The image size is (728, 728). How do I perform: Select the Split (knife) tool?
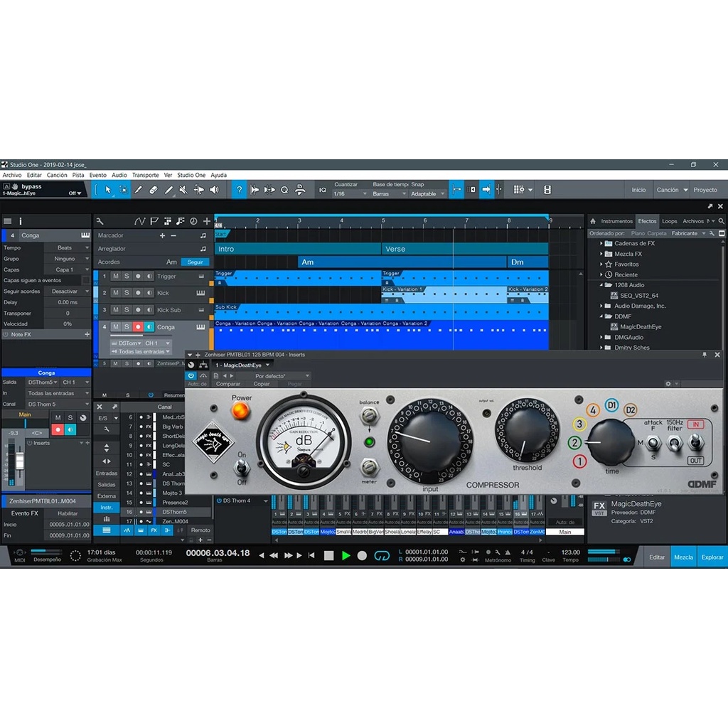139,190
